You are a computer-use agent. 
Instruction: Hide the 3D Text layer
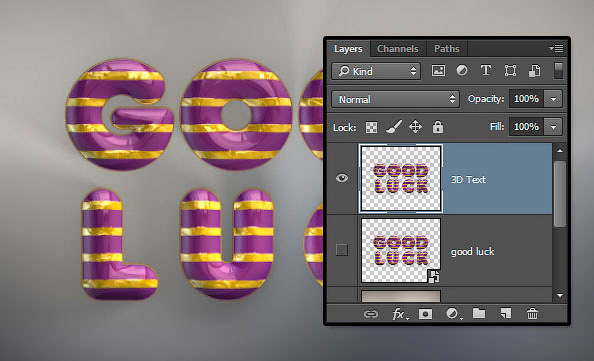click(x=342, y=178)
